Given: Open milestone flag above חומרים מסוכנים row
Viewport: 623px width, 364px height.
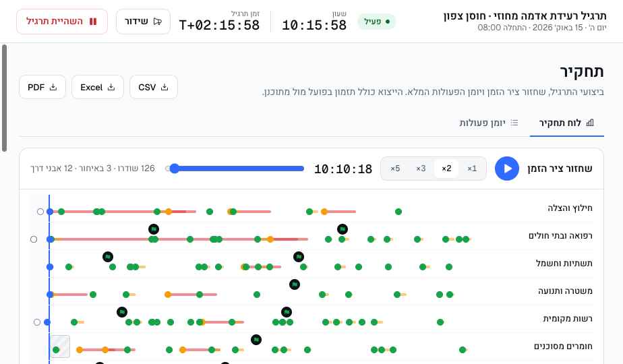Looking at the screenshot, I should coord(256,340).
